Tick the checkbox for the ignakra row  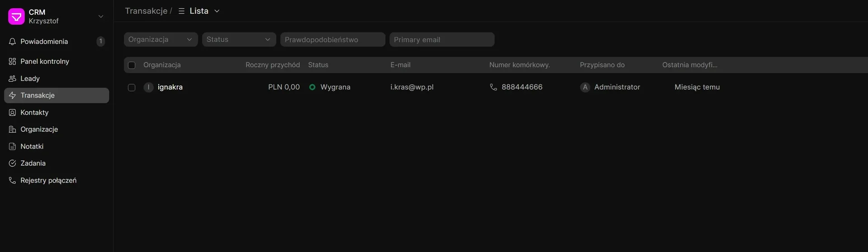pos(132,87)
